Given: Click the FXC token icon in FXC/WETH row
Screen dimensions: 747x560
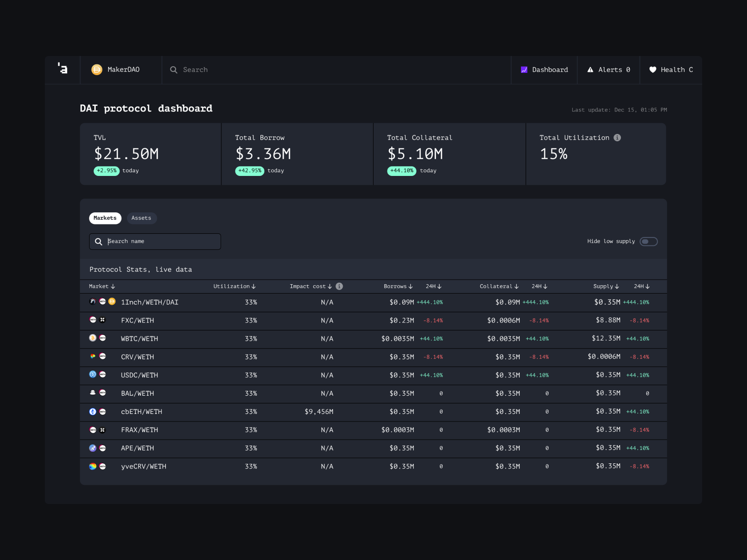Looking at the screenshot, I should point(102,320).
